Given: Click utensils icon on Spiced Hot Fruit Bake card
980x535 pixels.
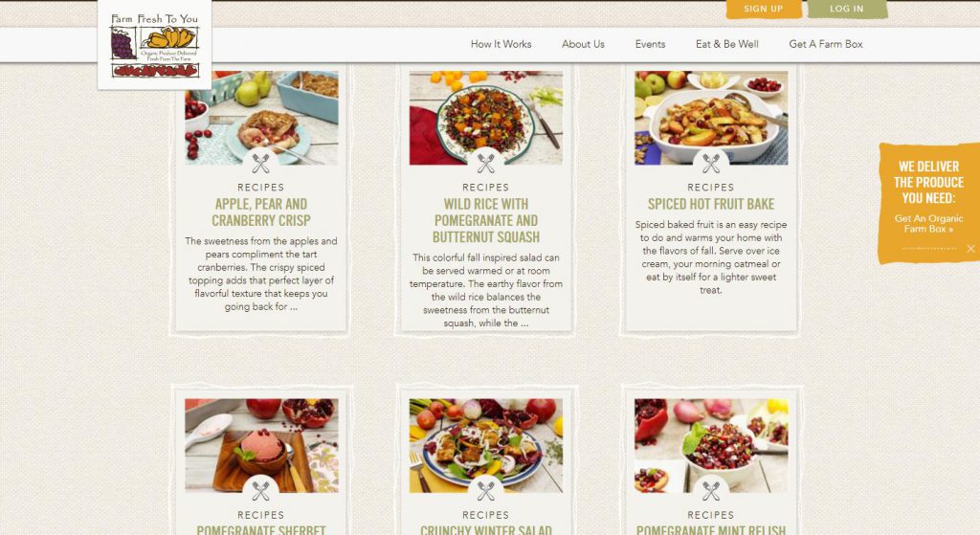Looking at the screenshot, I should (x=711, y=163).
